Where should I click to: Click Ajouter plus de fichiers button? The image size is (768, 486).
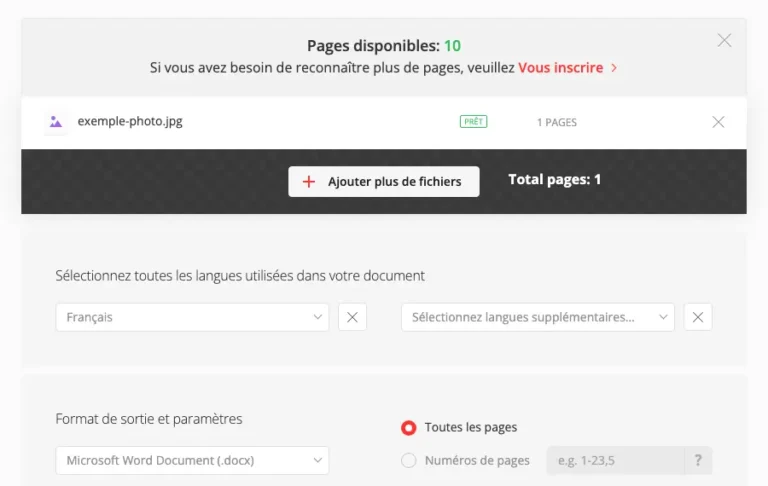(384, 182)
